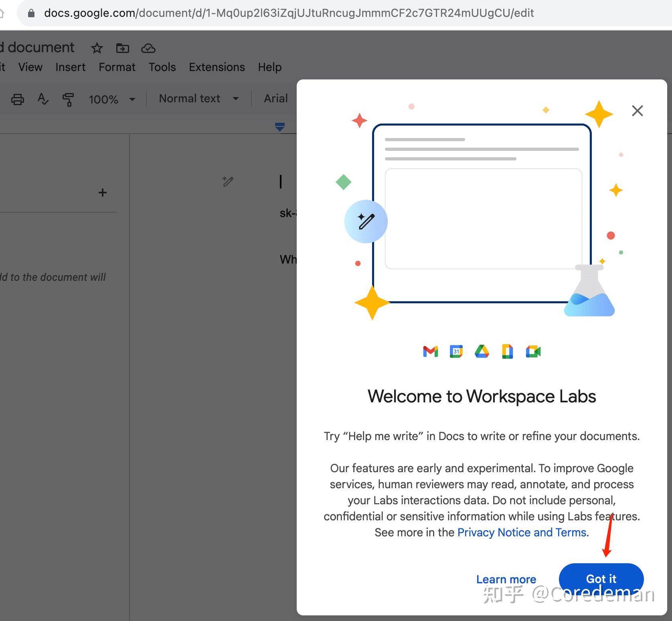Open Gmail from the dialog icons
672x621 pixels.
pos(430,351)
